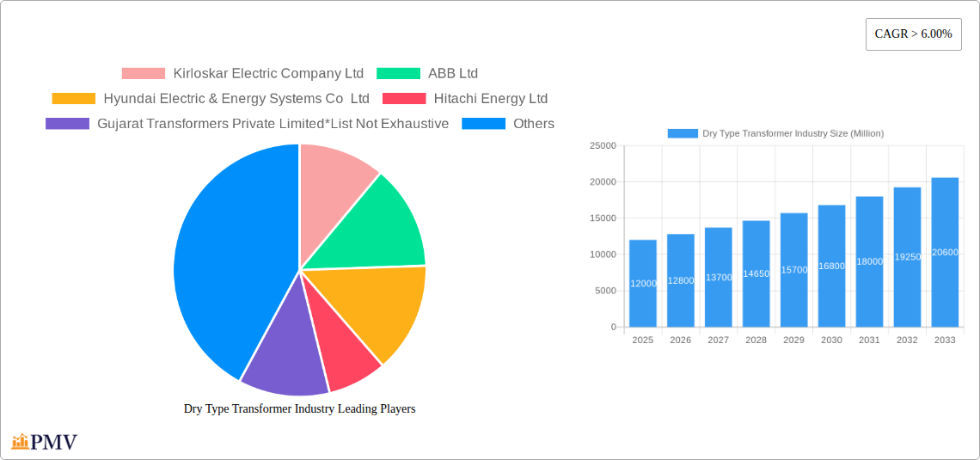Screen dimensions: 980x460
Task: Select the orange Hyundai pie slice
Action: (375, 306)
